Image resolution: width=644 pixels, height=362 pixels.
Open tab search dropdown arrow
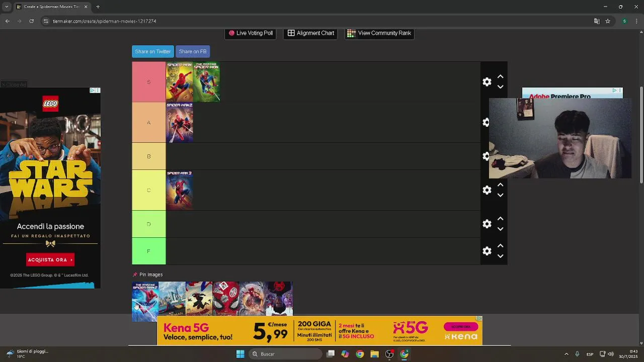(7, 7)
